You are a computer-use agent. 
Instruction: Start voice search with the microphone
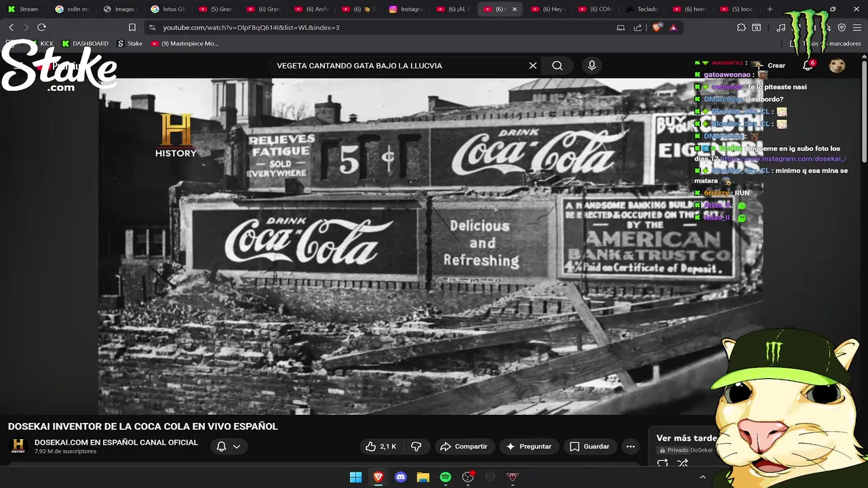pos(592,66)
